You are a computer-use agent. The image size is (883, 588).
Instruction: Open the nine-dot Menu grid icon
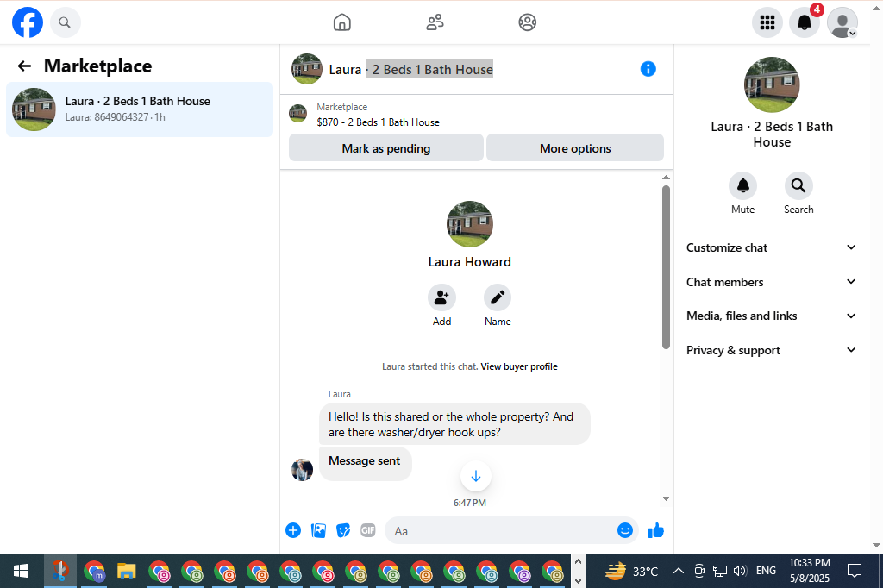click(767, 22)
